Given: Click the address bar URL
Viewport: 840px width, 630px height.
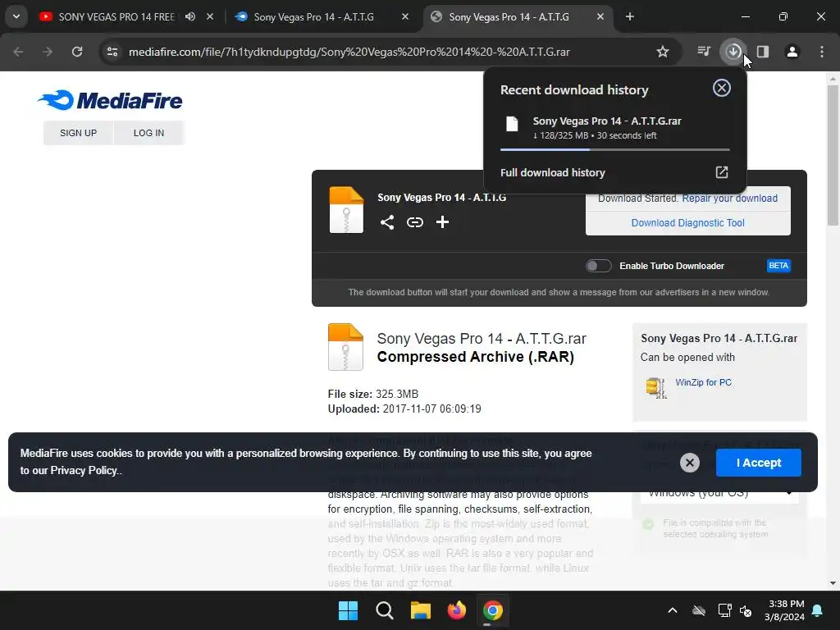Looking at the screenshot, I should pyautogui.click(x=349, y=52).
